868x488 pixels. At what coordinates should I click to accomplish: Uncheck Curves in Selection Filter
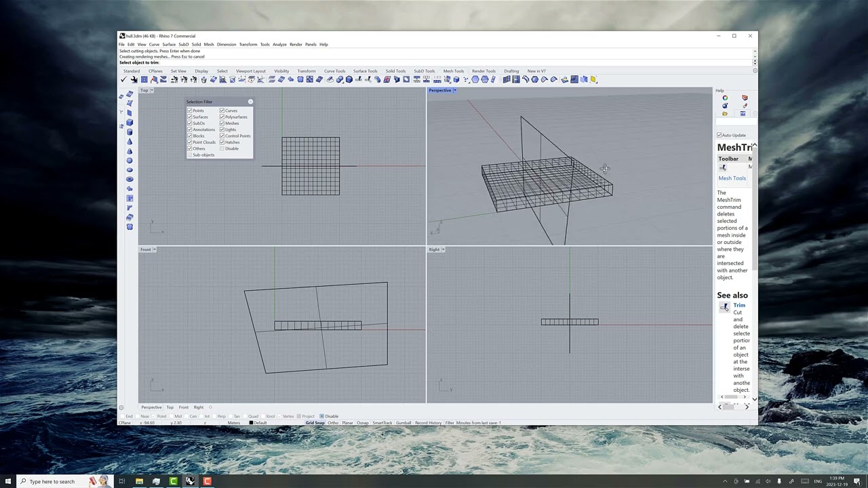(x=222, y=110)
